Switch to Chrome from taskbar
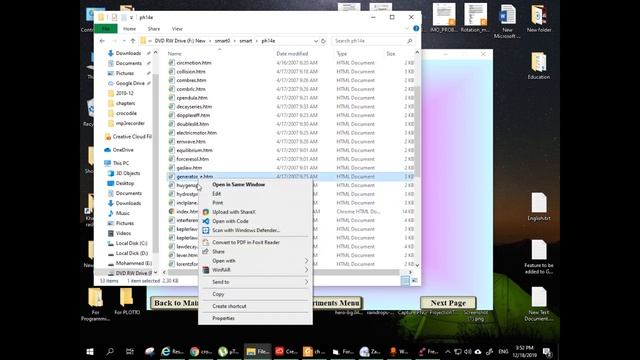Viewport: 640px width, 360px height. click(x=201, y=351)
